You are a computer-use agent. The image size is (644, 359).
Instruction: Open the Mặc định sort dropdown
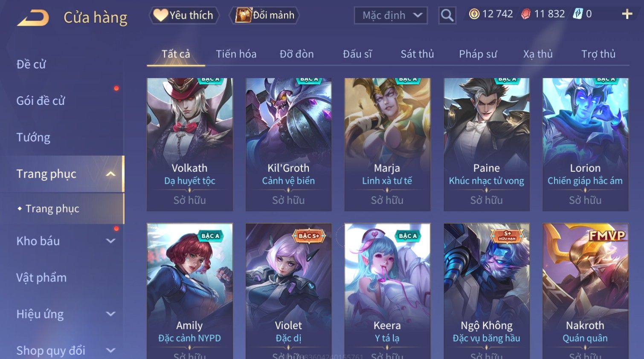(391, 16)
